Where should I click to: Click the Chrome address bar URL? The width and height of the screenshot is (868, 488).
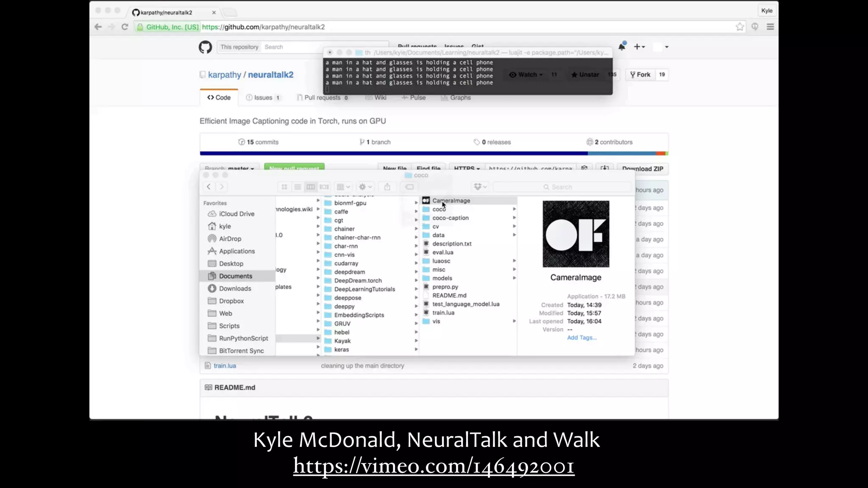tap(263, 27)
